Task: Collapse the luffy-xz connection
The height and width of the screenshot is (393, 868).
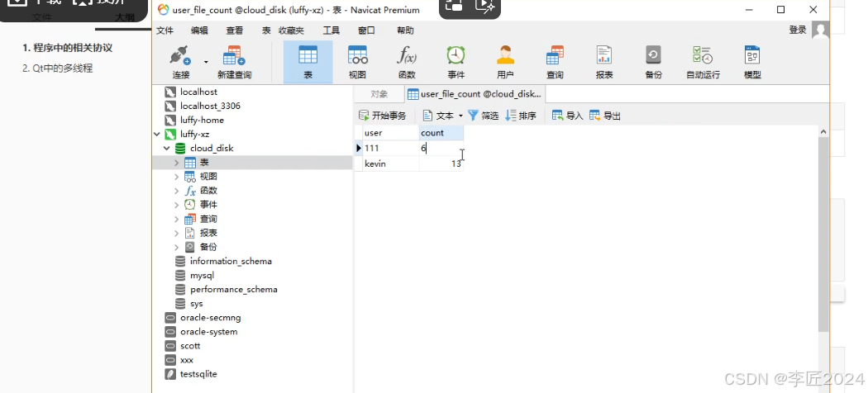Action: pos(157,134)
